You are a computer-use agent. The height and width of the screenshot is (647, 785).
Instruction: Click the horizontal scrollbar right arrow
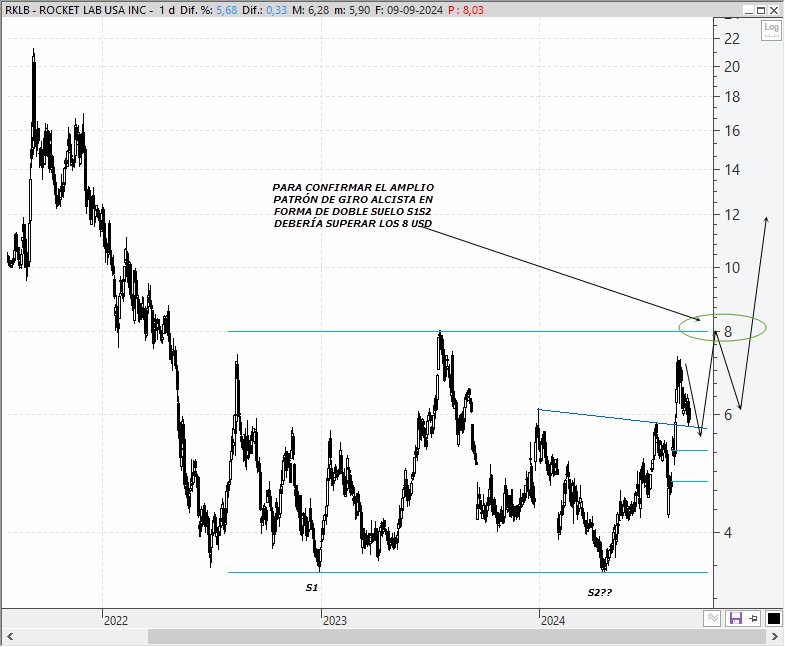tap(774, 636)
